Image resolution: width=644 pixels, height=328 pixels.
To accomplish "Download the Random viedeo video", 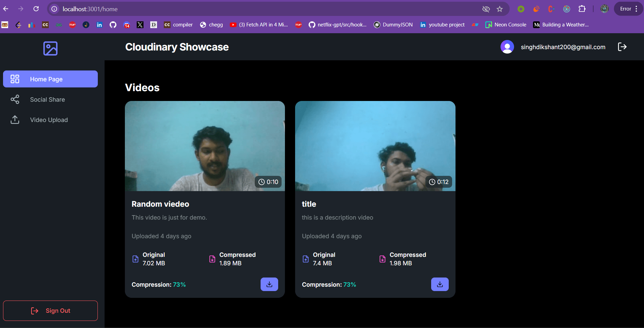I will coord(269,284).
